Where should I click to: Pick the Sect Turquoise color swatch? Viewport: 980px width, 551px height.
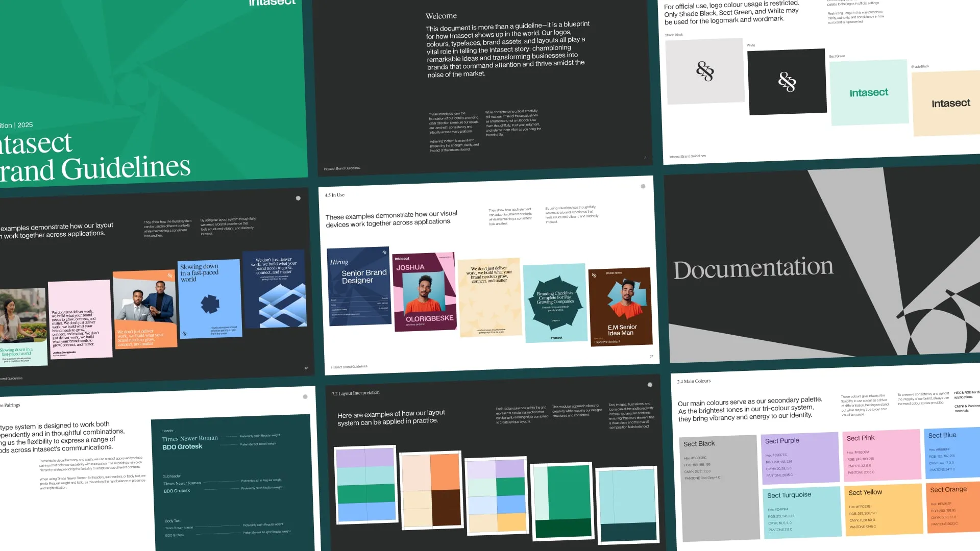pyautogui.click(x=803, y=512)
